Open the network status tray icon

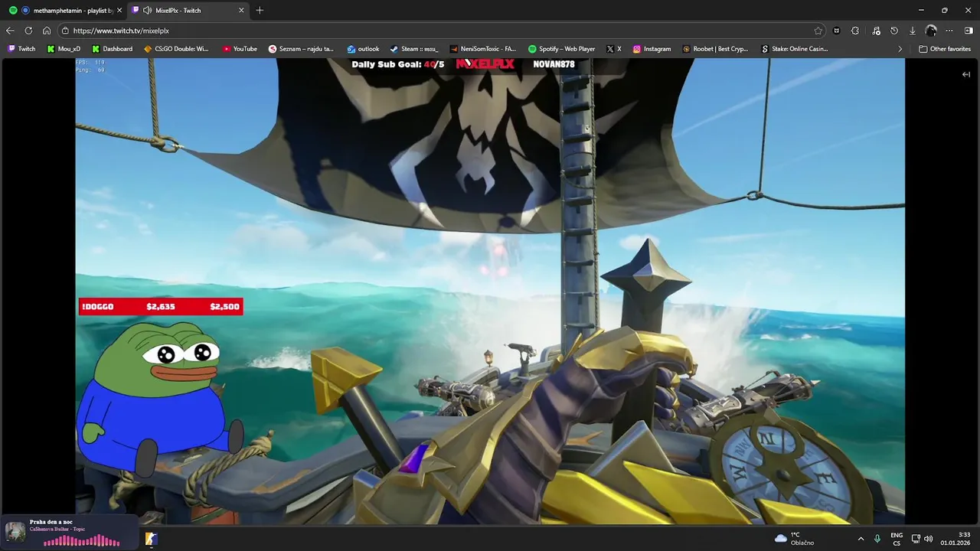coord(916,539)
